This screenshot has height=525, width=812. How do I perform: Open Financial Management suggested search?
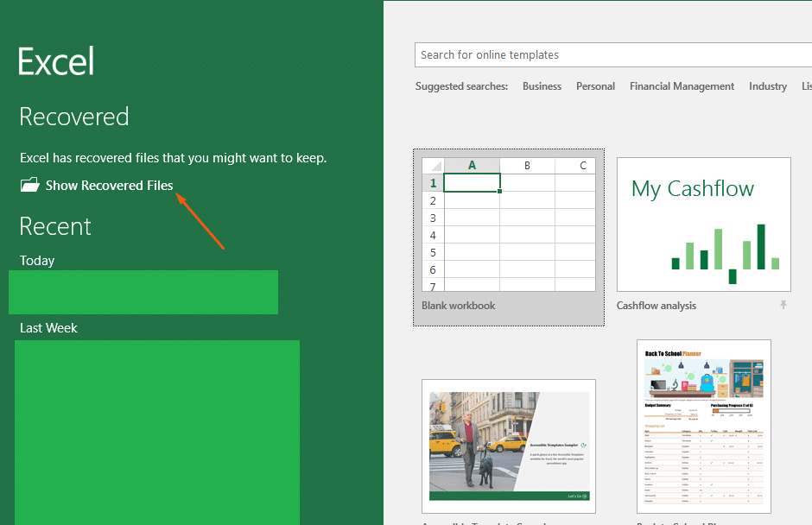click(682, 85)
